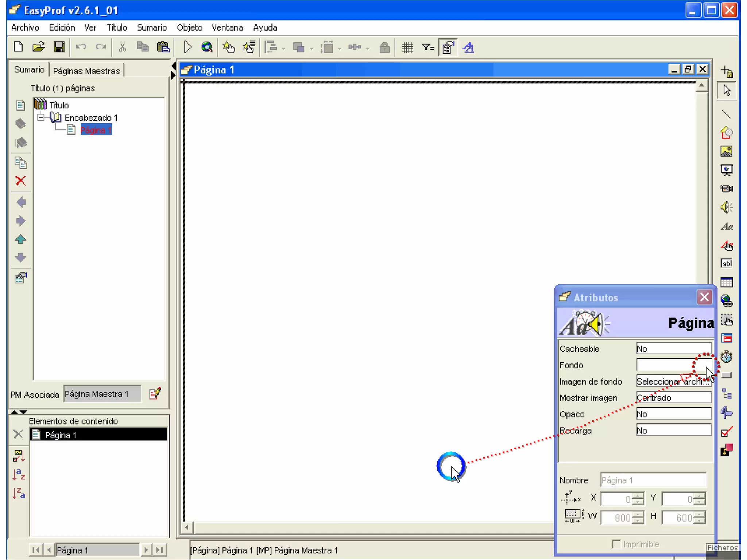Select Página 1 in Elementos de contenido
Image resolution: width=747 pixels, height=560 pixels.
[x=61, y=435]
